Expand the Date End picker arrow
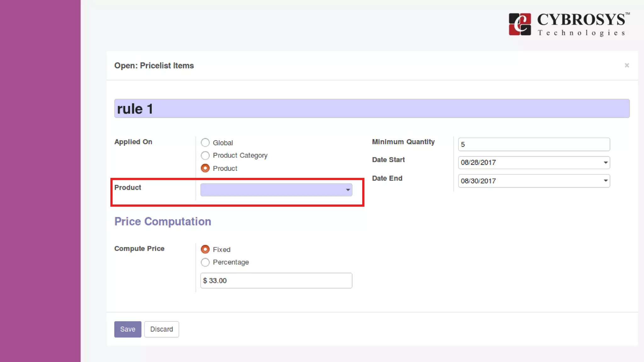The image size is (644, 362). (605, 181)
